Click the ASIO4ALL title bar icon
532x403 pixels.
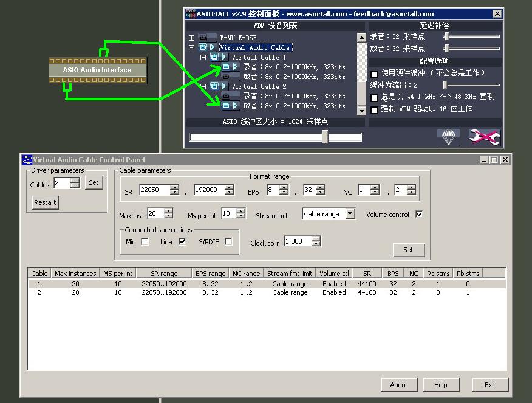click(191, 14)
